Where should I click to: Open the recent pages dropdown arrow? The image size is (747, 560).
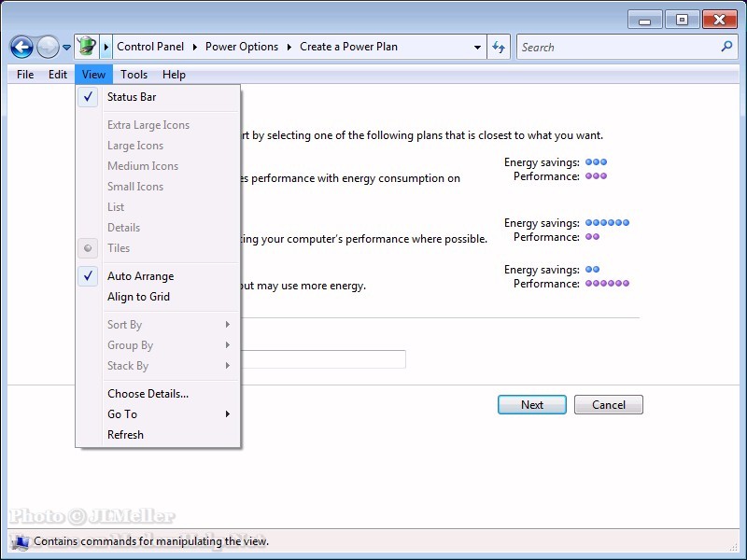click(x=66, y=48)
